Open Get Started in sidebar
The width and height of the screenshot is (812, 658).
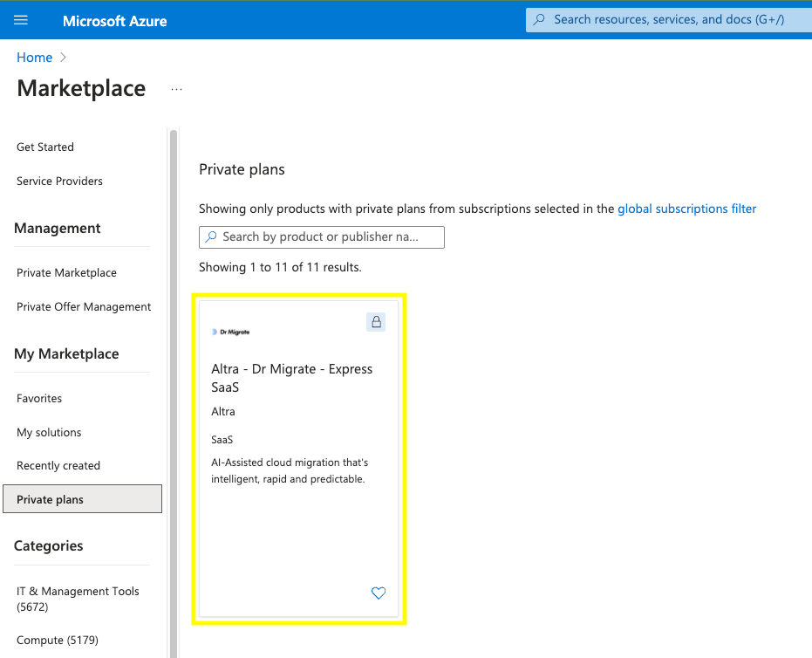click(45, 147)
